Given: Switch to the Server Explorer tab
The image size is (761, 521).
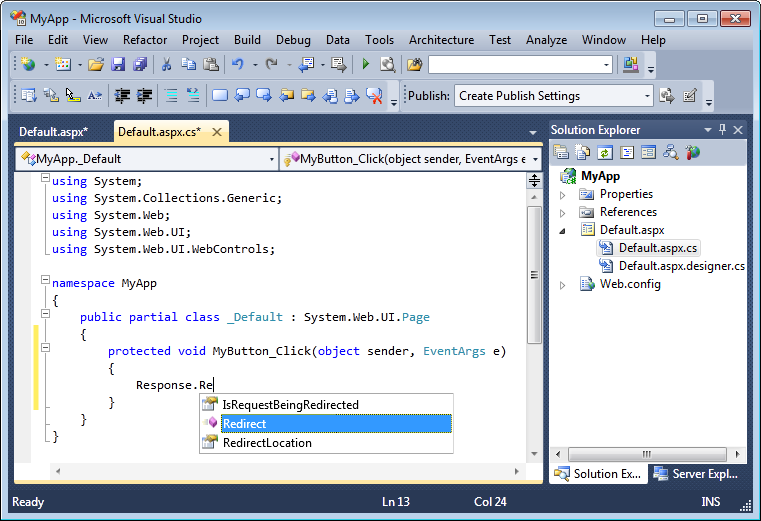Looking at the screenshot, I should (x=697, y=473).
